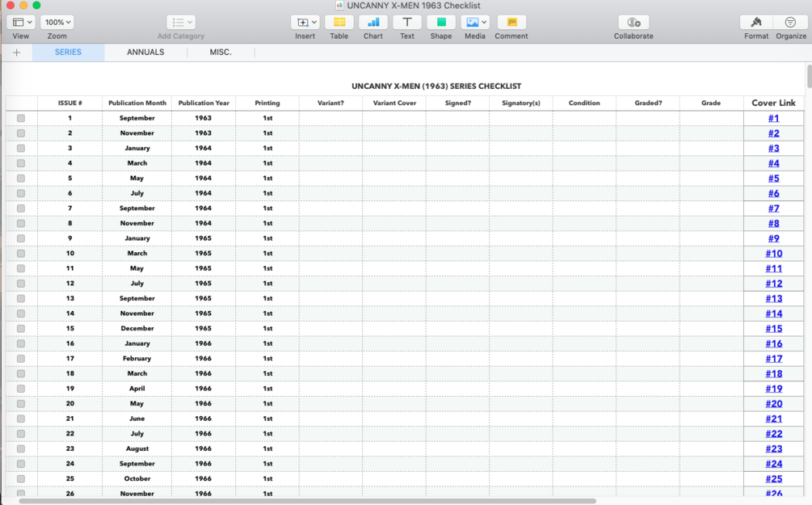Open cover link #18
The height and width of the screenshot is (505, 812).
click(774, 373)
